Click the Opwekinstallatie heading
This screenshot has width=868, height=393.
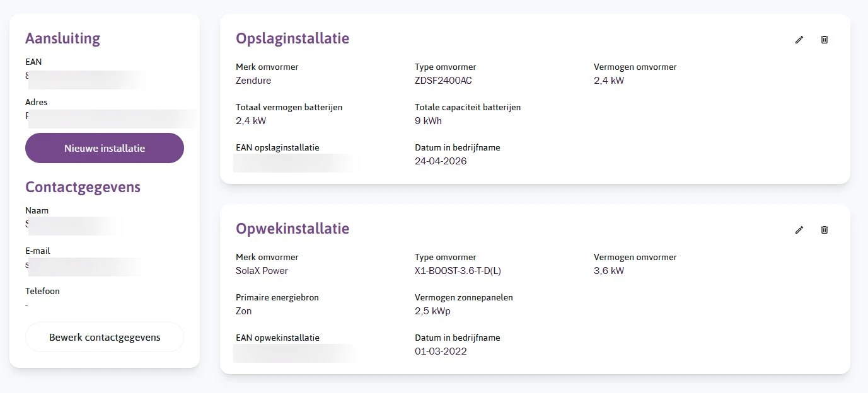click(292, 229)
